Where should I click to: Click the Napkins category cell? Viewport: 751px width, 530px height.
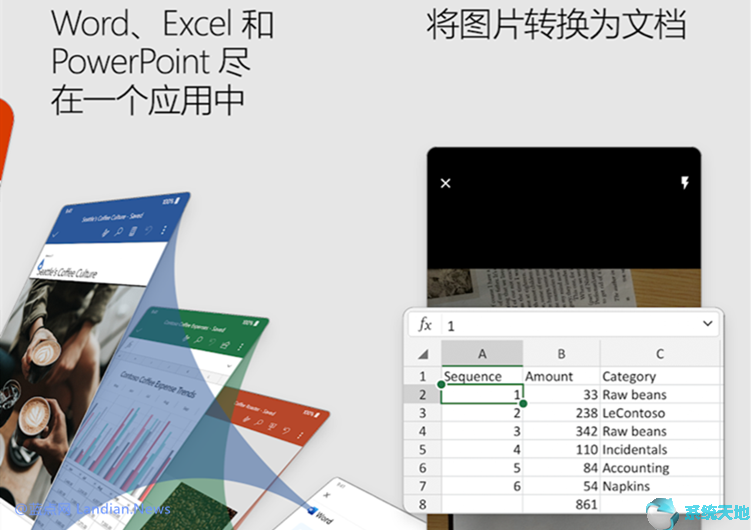[660, 485]
